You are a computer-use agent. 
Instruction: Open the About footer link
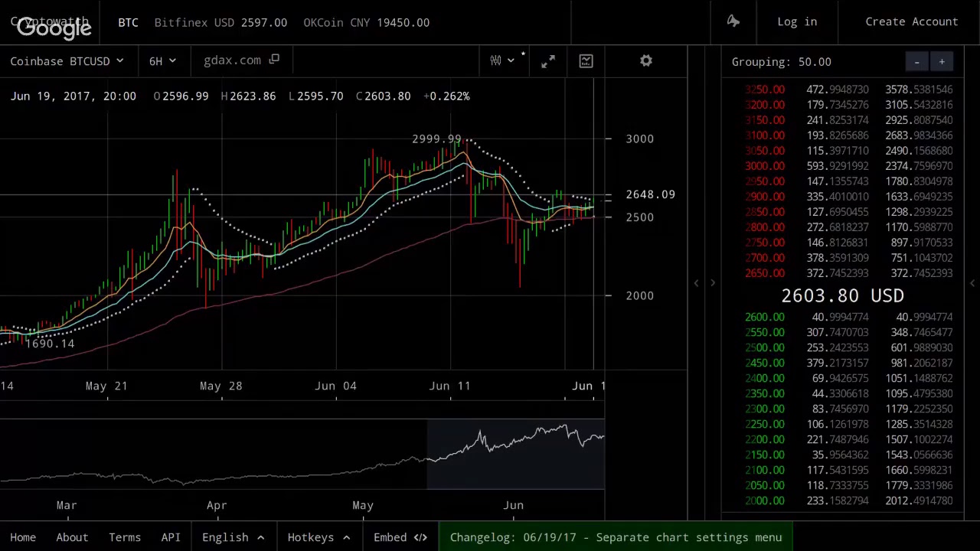72,537
